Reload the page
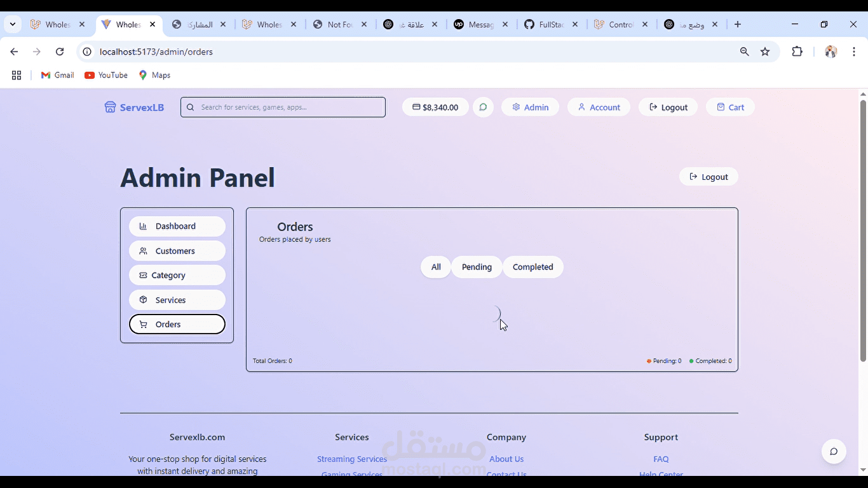Viewport: 868px width, 488px height. (60, 51)
